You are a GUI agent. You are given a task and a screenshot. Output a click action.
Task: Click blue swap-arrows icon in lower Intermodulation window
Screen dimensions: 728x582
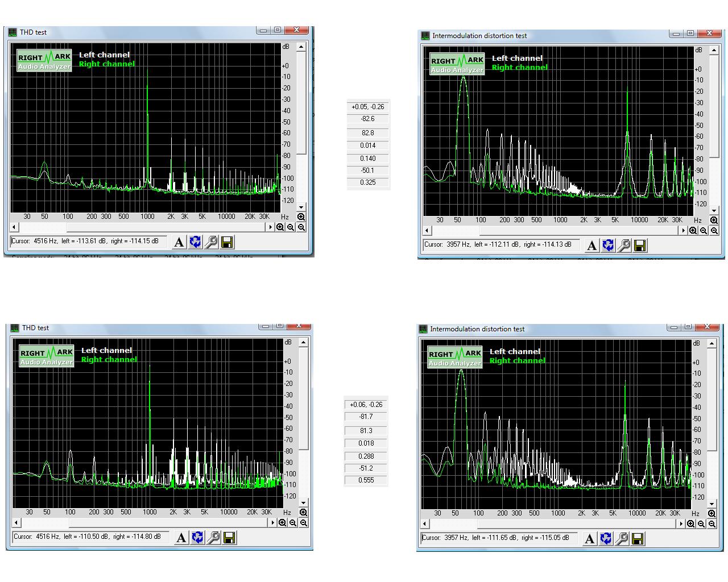coord(606,539)
